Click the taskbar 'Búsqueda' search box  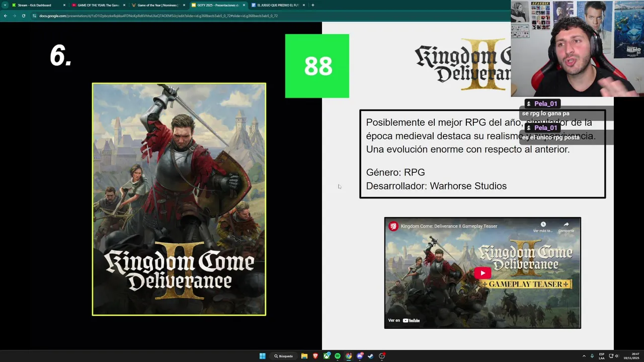pyautogui.click(x=283, y=356)
